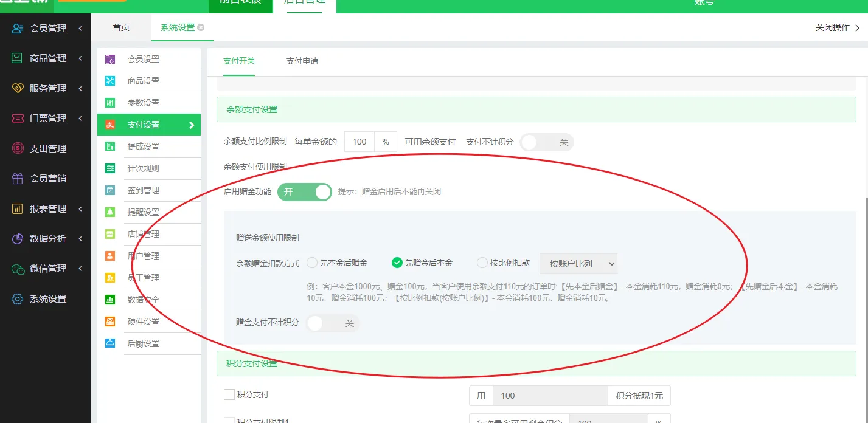Viewport: 868px width, 423px height.
Task: Open 提成设置 in settings list
Action: tap(144, 146)
